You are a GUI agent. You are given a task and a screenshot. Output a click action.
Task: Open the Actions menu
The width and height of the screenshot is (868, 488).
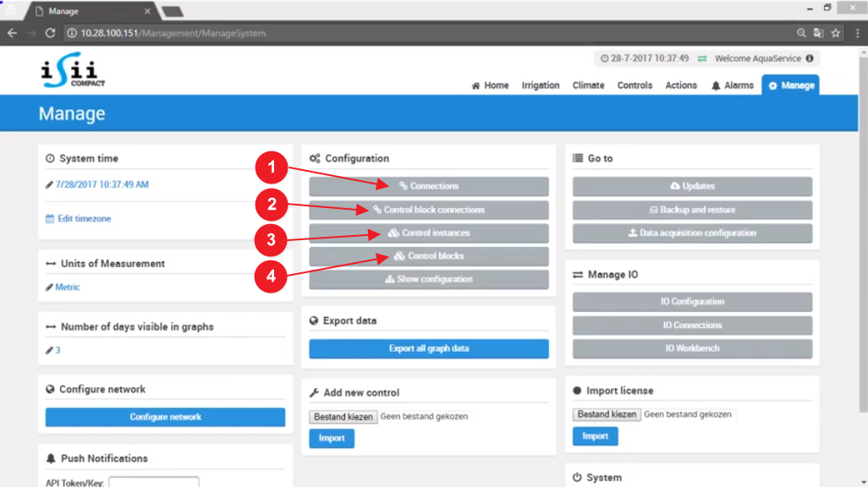[x=681, y=85]
